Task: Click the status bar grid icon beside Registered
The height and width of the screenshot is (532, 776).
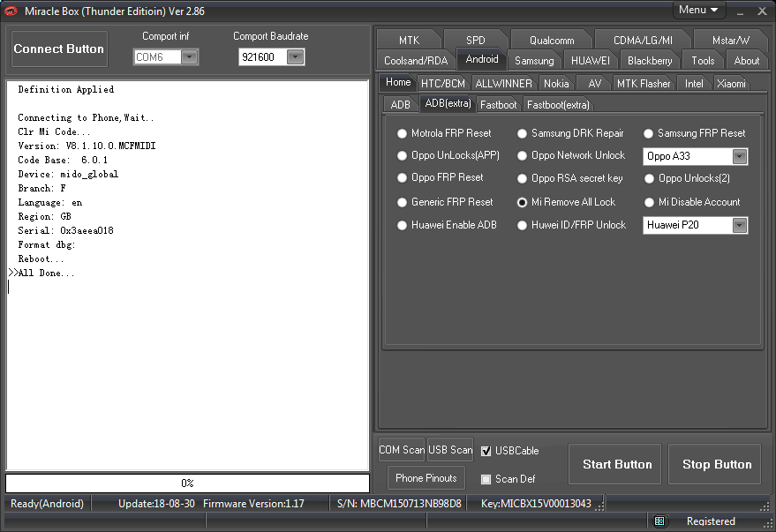Action: click(659, 521)
